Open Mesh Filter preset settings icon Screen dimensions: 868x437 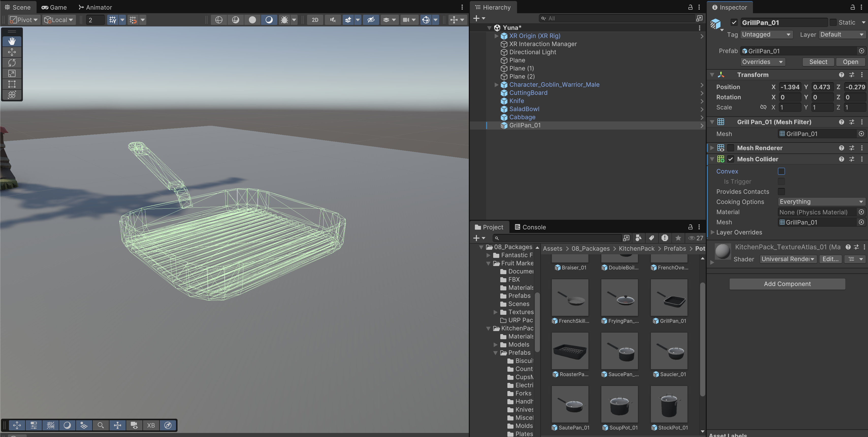click(x=851, y=122)
